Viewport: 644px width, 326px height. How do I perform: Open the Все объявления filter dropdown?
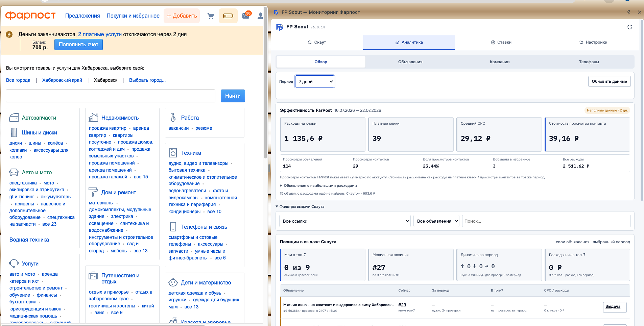pos(436,221)
